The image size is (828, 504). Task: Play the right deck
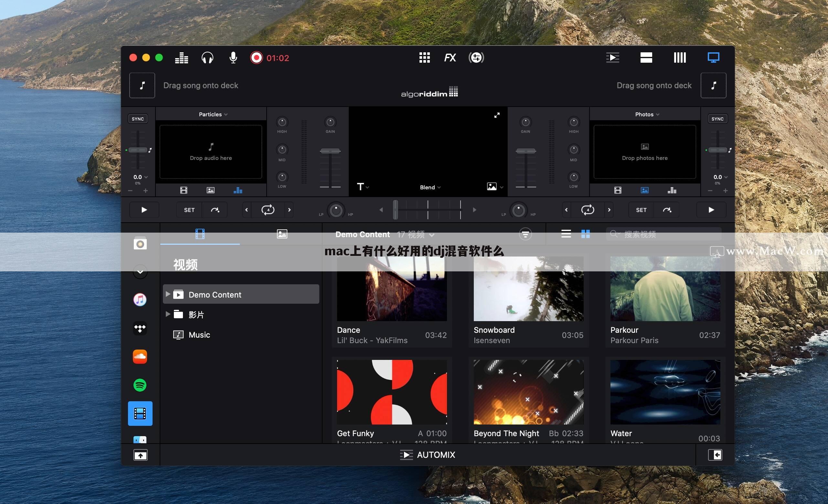click(711, 210)
